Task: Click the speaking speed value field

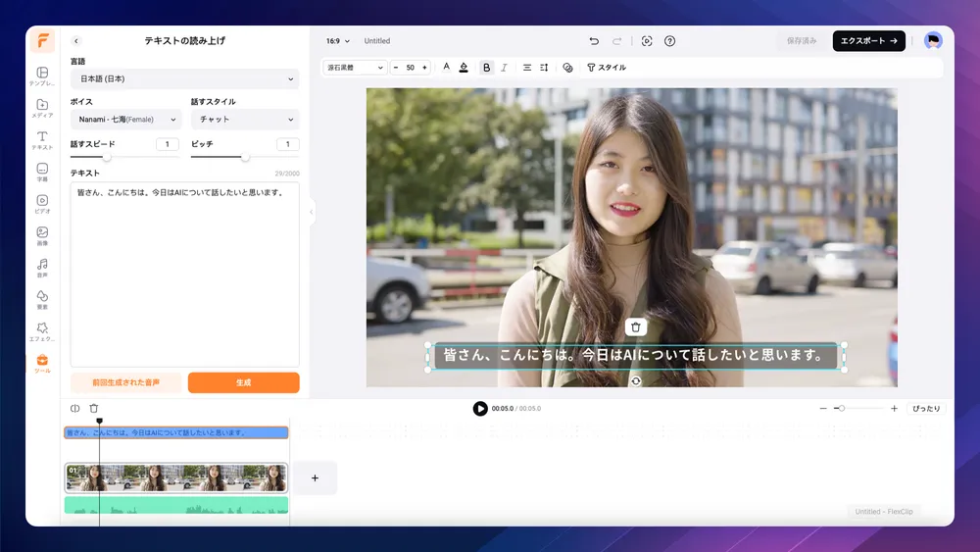Action: point(168,144)
